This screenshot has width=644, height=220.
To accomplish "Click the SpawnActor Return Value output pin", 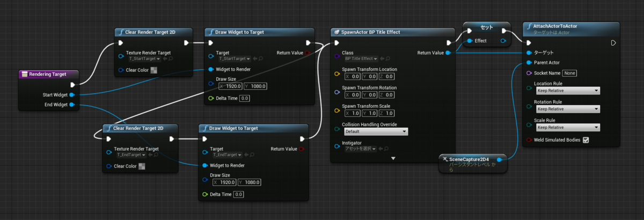I will [x=448, y=53].
